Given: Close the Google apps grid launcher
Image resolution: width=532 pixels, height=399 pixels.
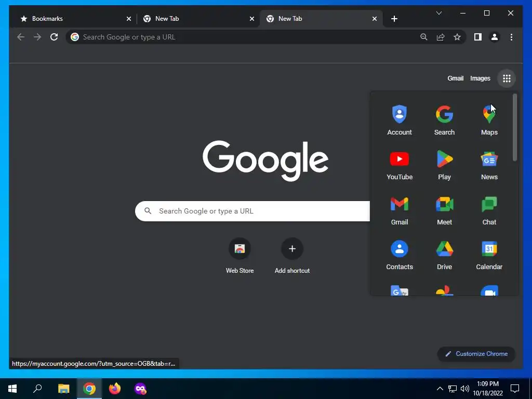Looking at the screenshot, I should click(x=507, y=78).
